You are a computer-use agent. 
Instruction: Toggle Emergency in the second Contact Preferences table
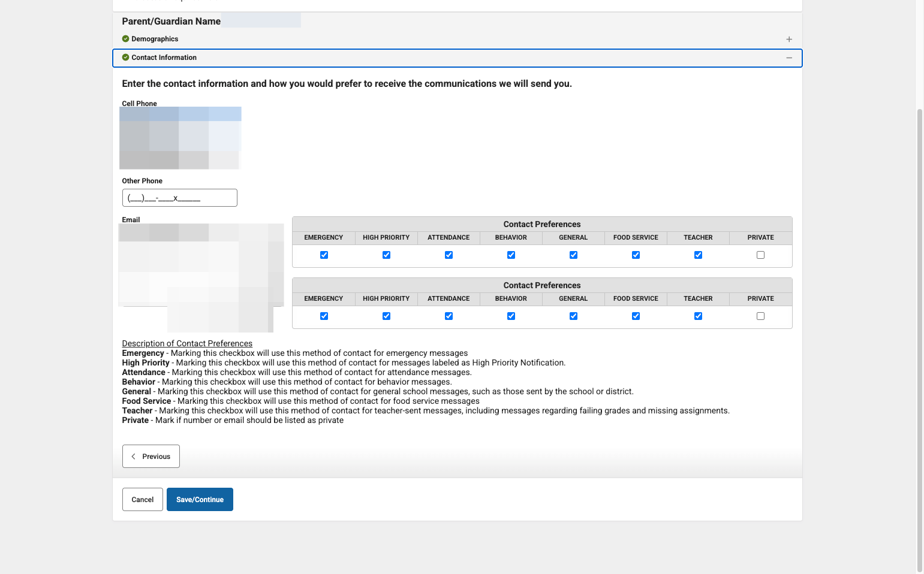324,316
